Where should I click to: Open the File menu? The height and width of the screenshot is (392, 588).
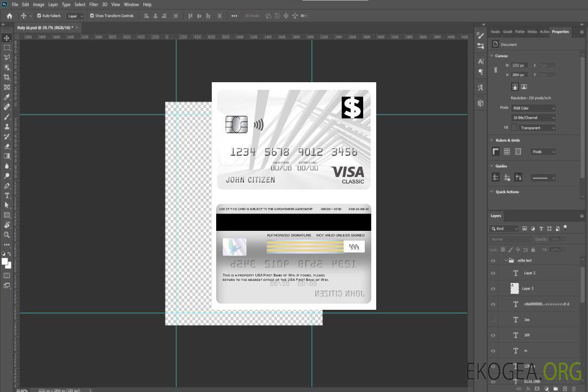(x=15, y=4)
